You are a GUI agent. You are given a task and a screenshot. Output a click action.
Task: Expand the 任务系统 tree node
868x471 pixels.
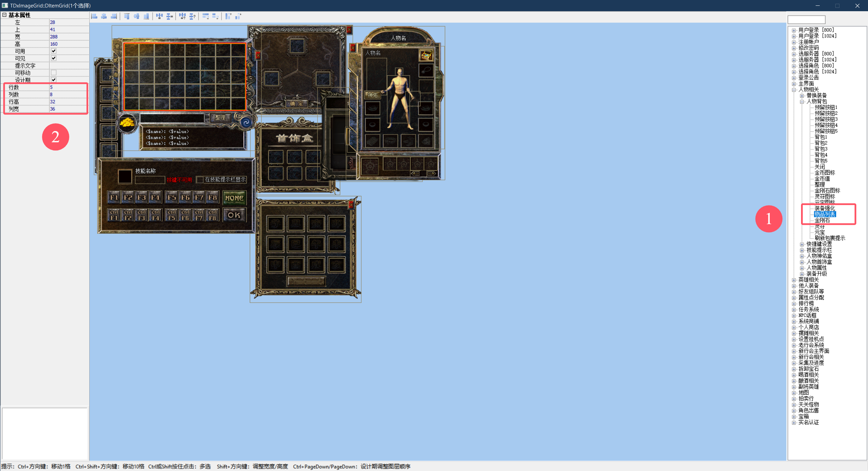794,310
